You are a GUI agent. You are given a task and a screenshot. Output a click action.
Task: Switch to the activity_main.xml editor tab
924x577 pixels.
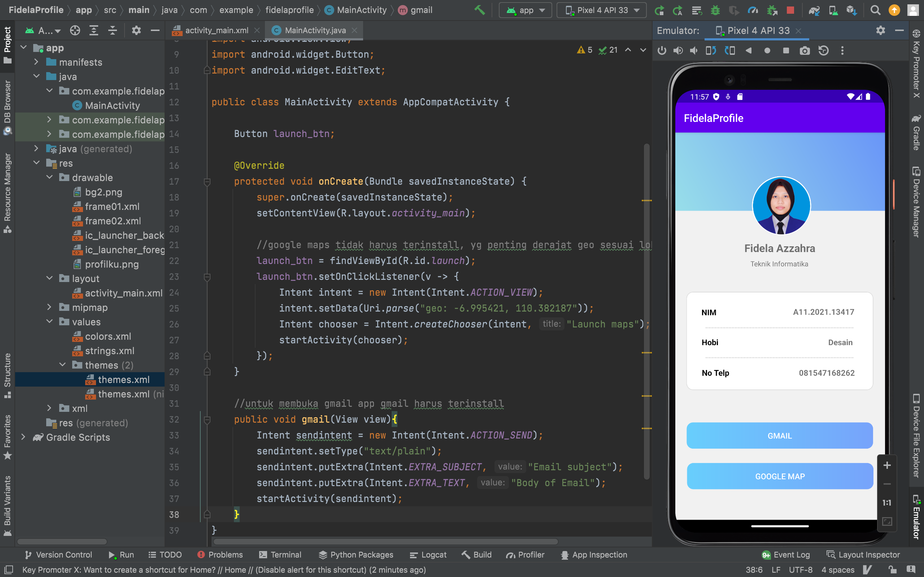pos(216,30)
